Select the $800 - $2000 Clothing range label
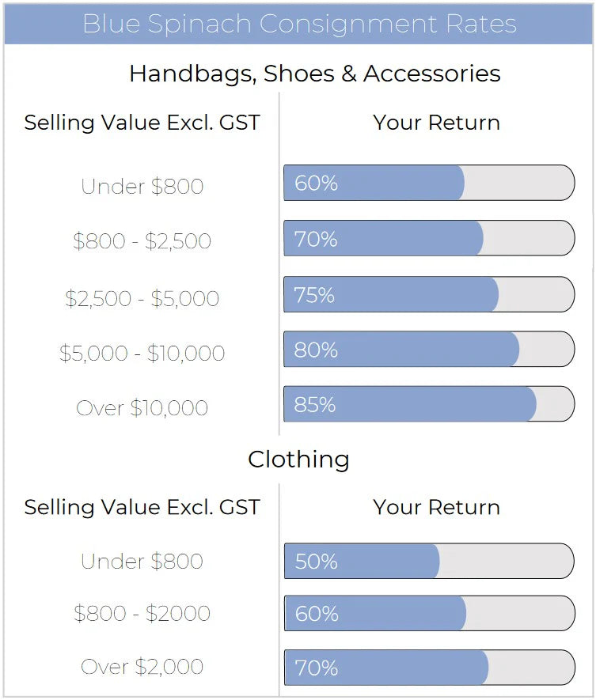The width and height of the screenshot is (596, 700). [142, 614]
